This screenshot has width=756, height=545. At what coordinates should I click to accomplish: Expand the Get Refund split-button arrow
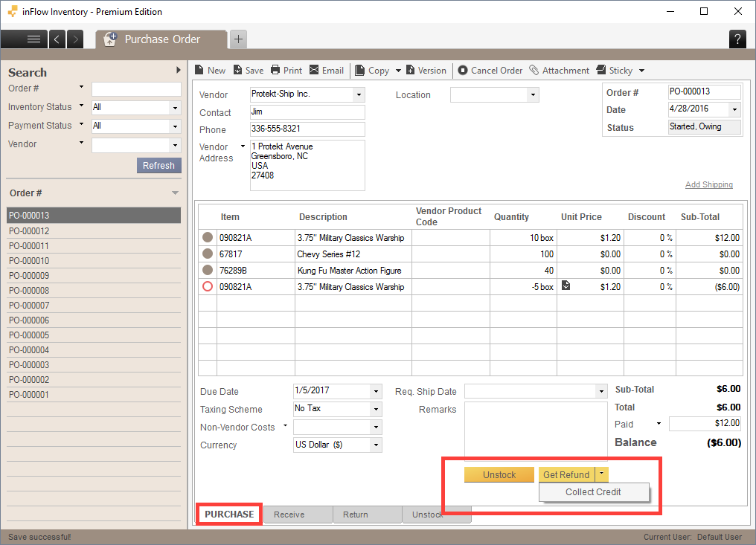601,474
